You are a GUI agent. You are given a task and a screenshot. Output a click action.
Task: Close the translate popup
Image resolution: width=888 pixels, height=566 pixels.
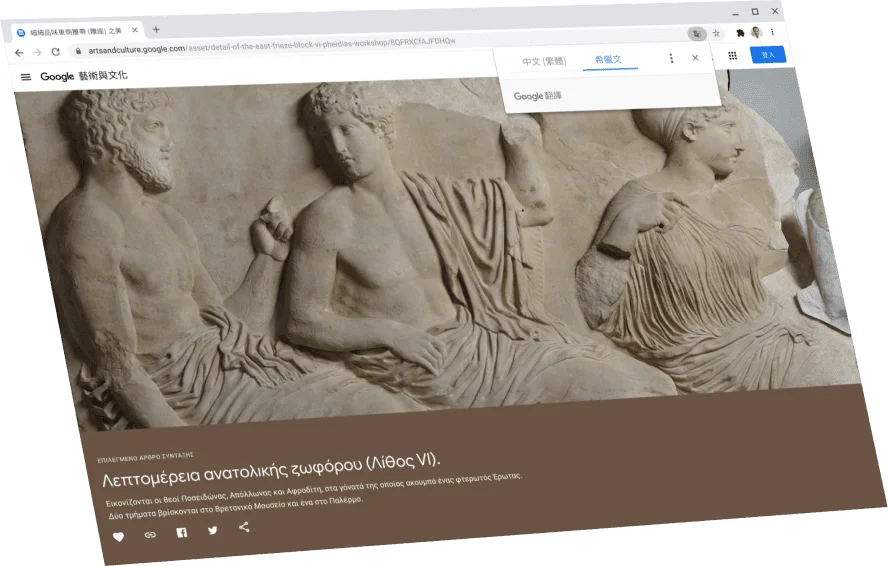(x=695, y=58)
